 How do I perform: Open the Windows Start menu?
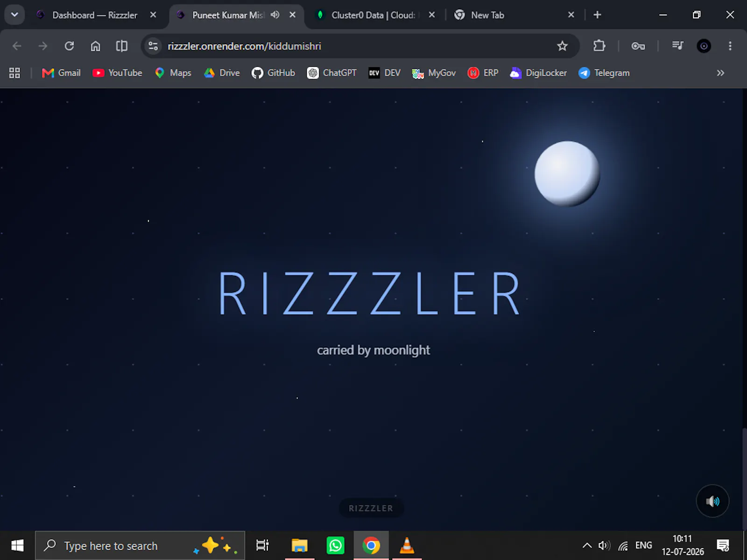click(17, 546)
